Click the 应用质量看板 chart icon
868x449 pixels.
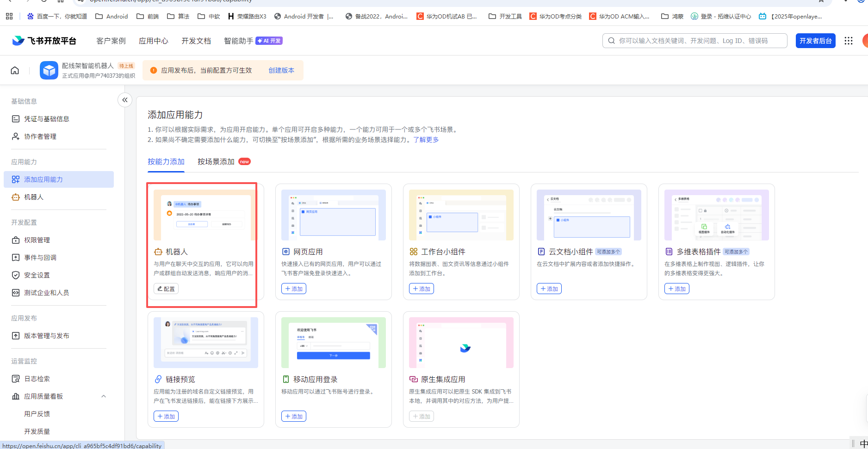(16, 396)
